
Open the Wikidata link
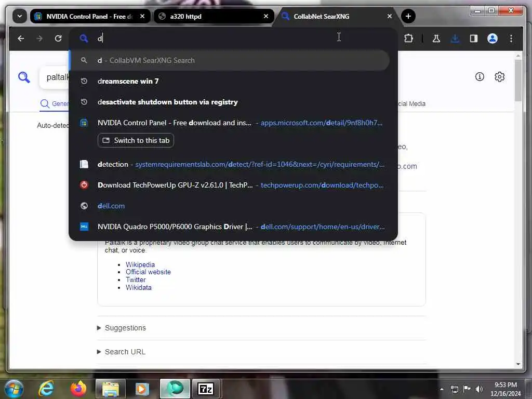click(138, 288)
